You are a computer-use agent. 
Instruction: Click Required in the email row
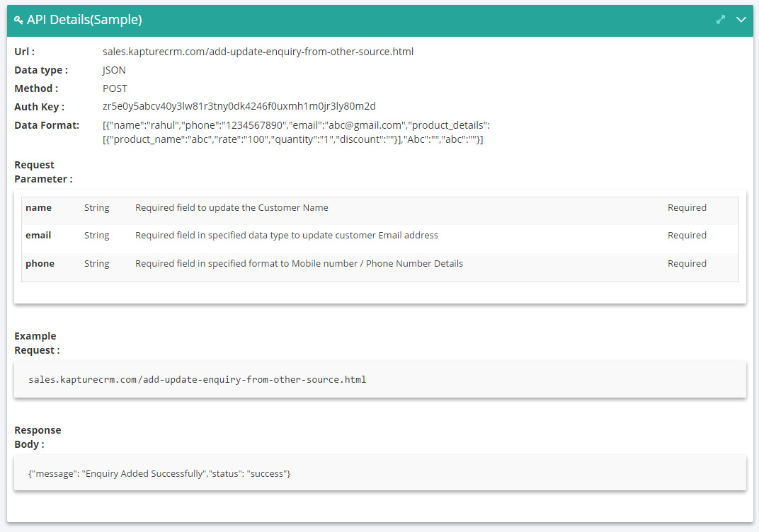point(687,235)
